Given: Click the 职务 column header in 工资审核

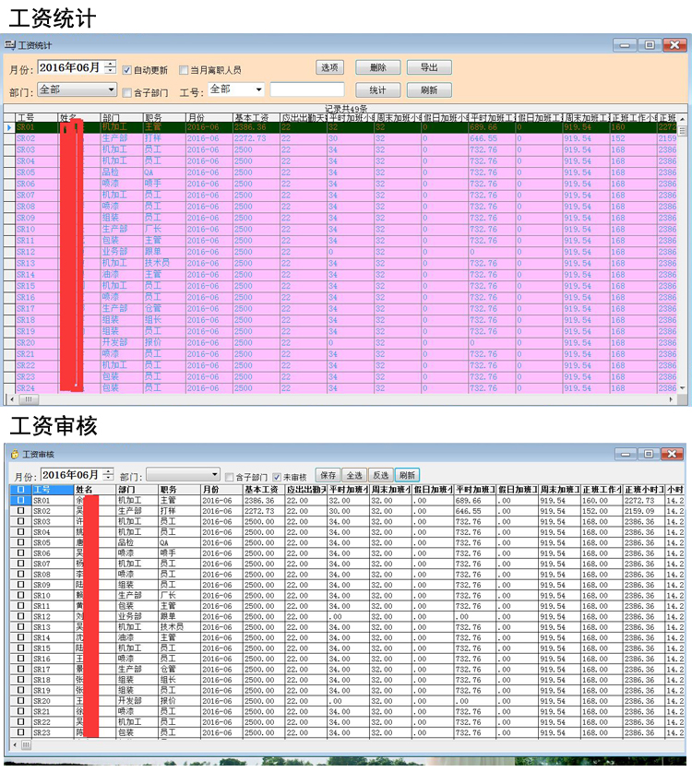Looking at the screenshot, I should [x=180, y=490].
